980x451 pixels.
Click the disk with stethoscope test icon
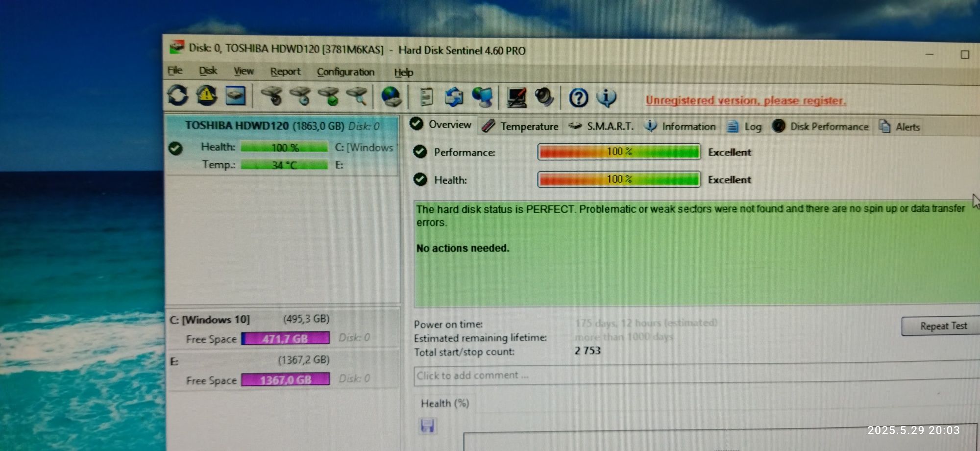point(271,96)
